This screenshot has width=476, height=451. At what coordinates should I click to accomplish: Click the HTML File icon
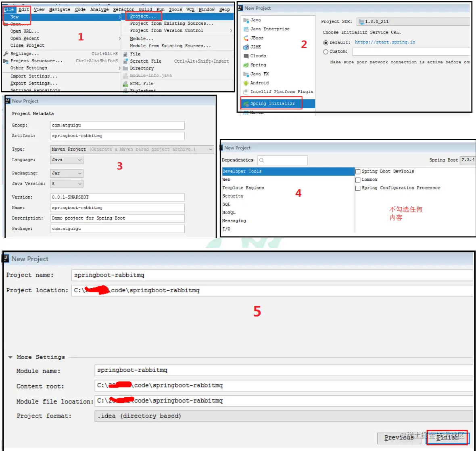click(x=125, y=84)
